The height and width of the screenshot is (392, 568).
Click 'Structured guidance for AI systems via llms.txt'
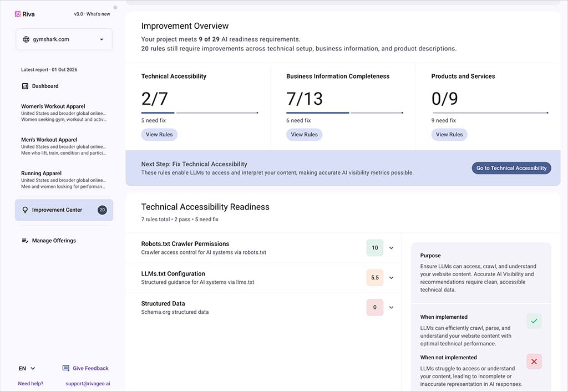198,282
